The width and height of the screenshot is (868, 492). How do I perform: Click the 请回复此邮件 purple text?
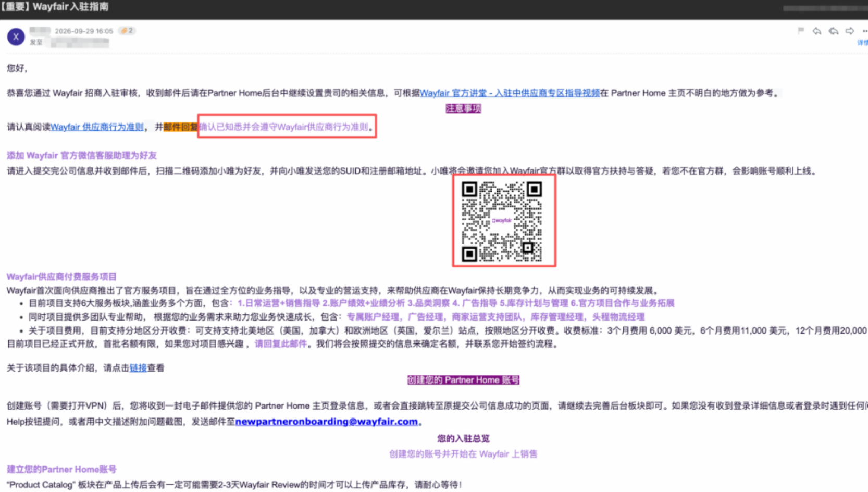point(280,344)
